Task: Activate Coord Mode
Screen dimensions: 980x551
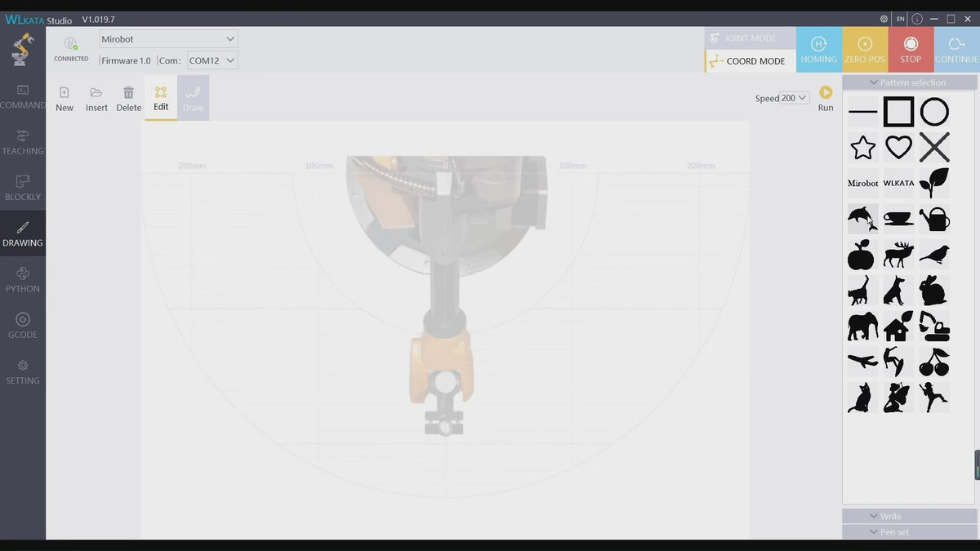Action: click(x=750, y=61)
